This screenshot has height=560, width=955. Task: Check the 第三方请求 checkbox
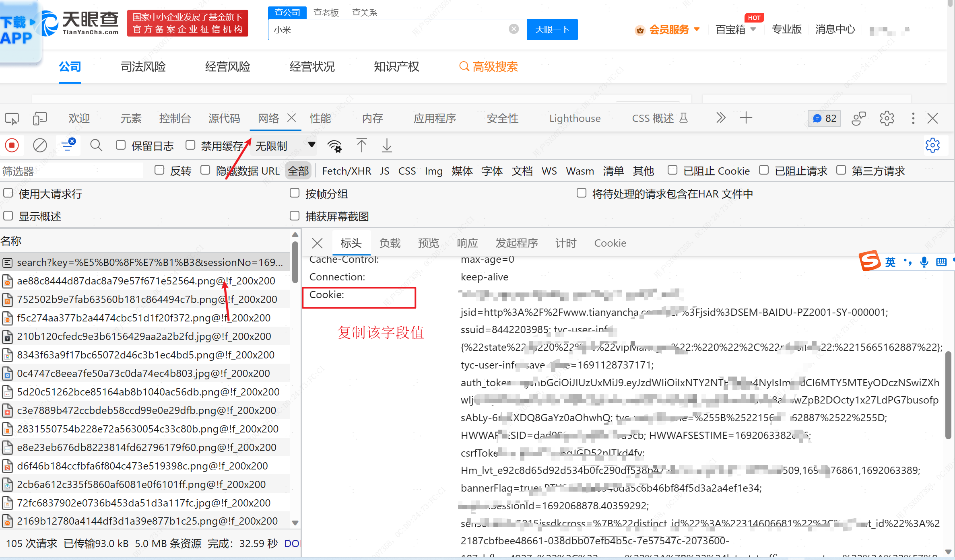tap(841, 170)
